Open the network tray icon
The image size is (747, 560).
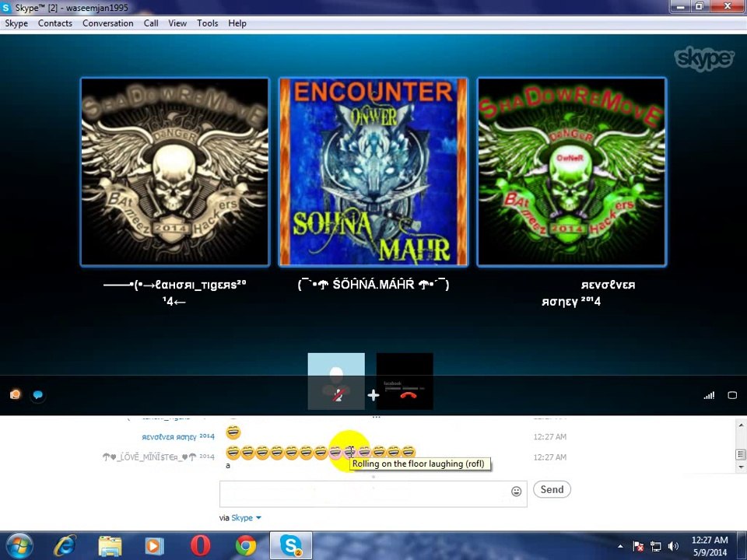point(655,546)
